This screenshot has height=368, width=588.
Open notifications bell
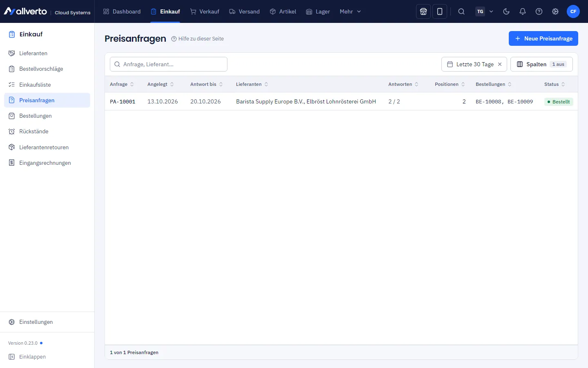coord(523,11)
